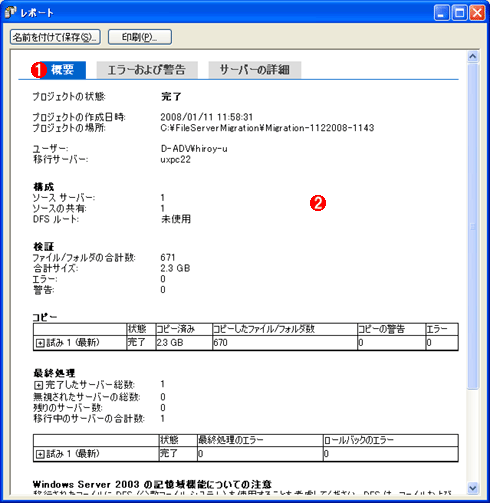This screenshot has width=490, height=503.
Task: Minimize the レポート window
Action: (442, 13)
